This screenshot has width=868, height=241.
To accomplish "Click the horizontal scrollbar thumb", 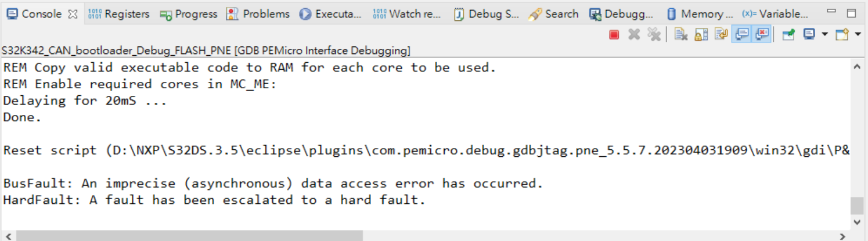I will point(189,235).
